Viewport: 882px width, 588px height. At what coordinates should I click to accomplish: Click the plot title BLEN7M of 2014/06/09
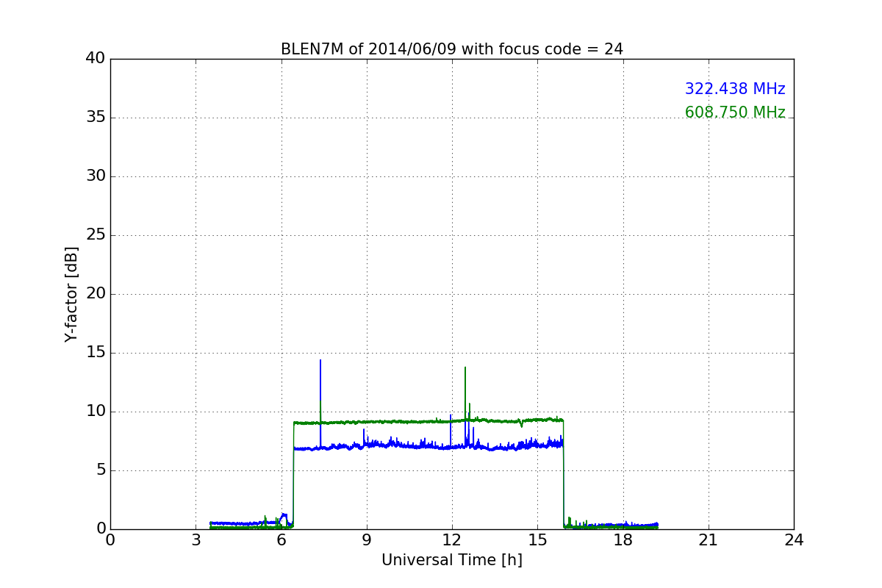click(451, 49)
